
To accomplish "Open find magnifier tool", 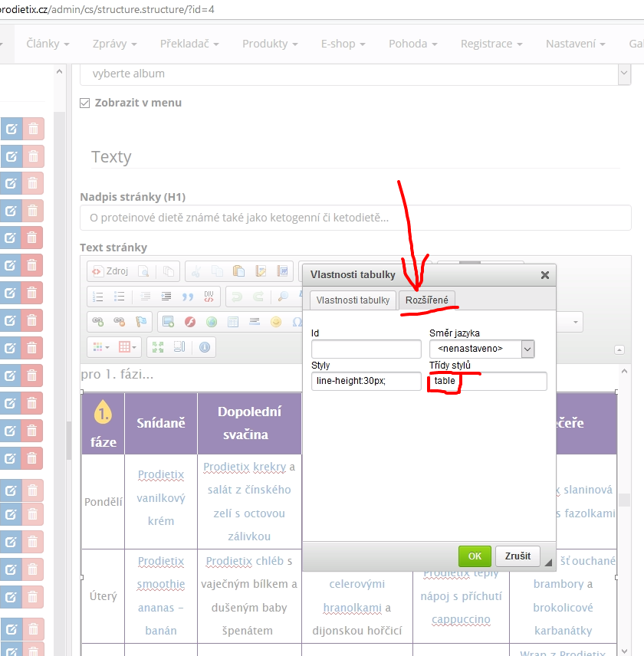I will click(283, 297).
